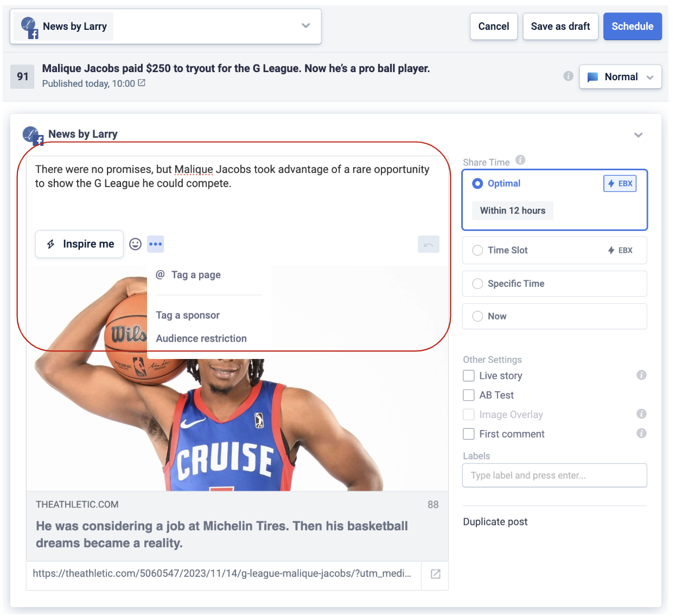The height and width of the screenshot is (616, 675).
Task: Collapse the News by Larry post panel
Action: click(x=638, y=135)
